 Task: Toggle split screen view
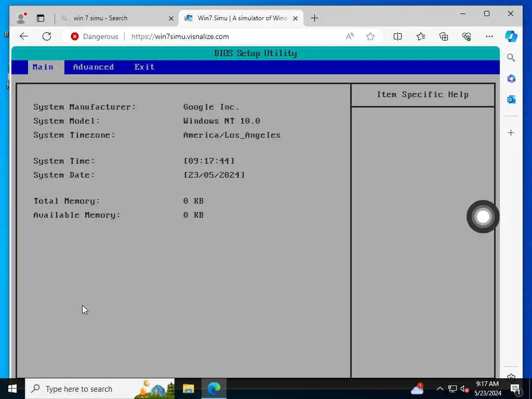[397, 36]
